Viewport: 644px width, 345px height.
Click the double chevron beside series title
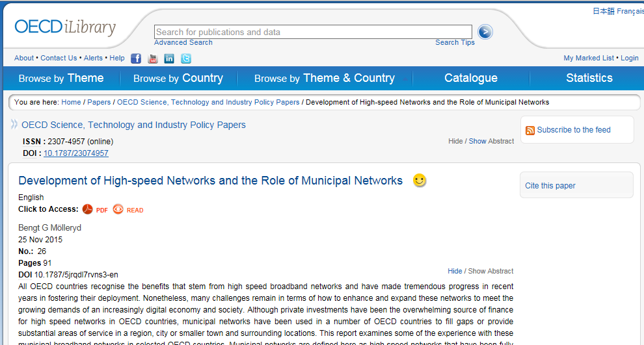[x=14, y=124]
